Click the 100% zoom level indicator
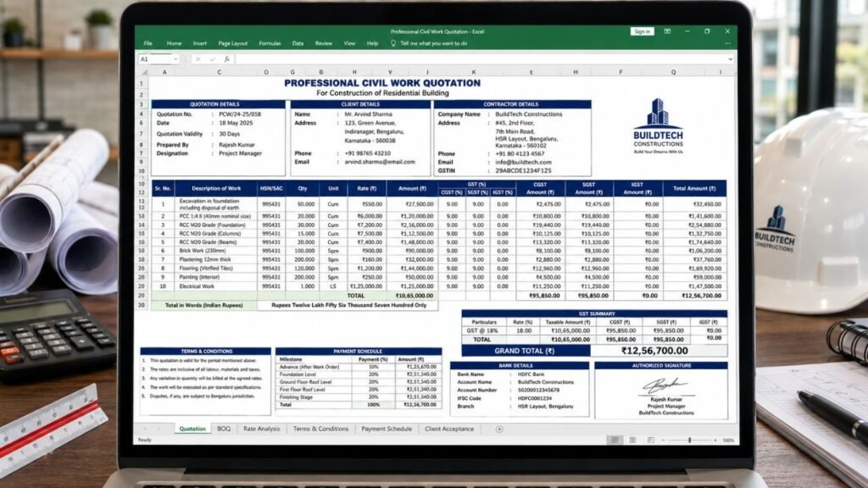 pos(728,441)
